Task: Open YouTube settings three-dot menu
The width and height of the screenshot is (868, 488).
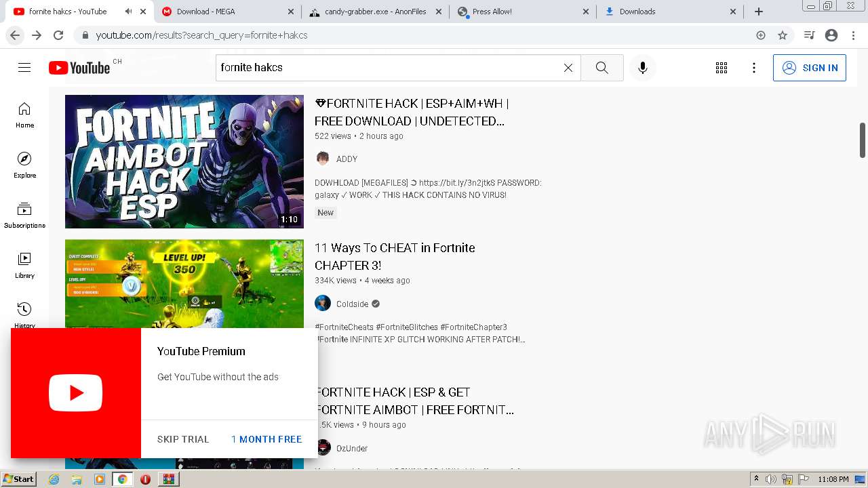Action: point(754,68)
